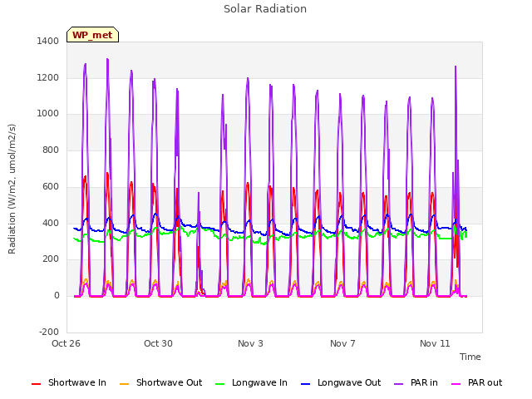Click the 1000 y-axis tick label
The image size is (532, 399).
(x=48, y=114)
